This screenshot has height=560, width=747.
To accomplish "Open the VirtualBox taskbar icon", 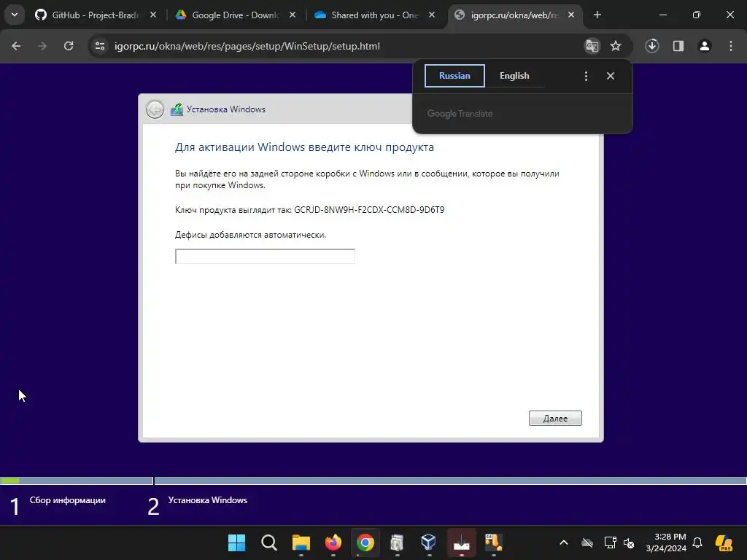I will 428,542.
